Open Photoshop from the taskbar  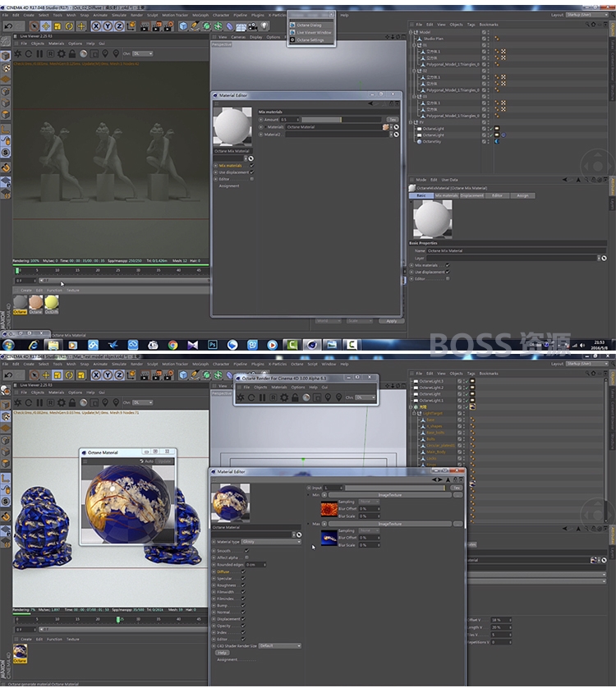(213, 345)
